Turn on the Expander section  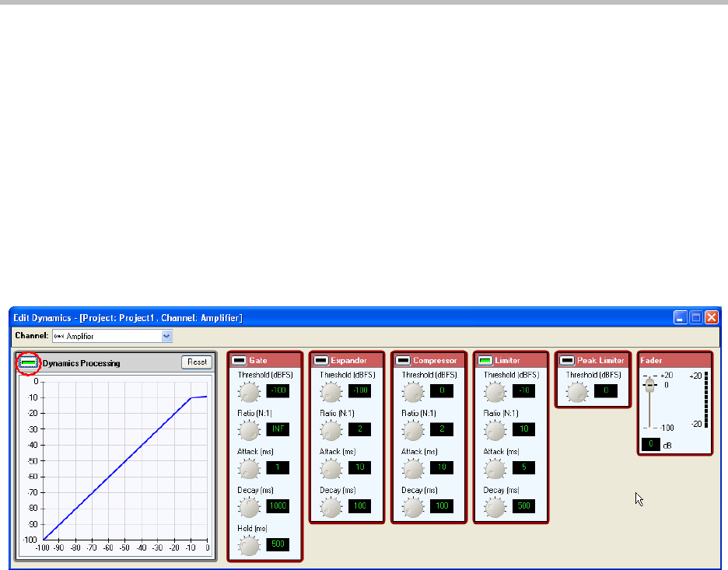[x=321, y=361]
